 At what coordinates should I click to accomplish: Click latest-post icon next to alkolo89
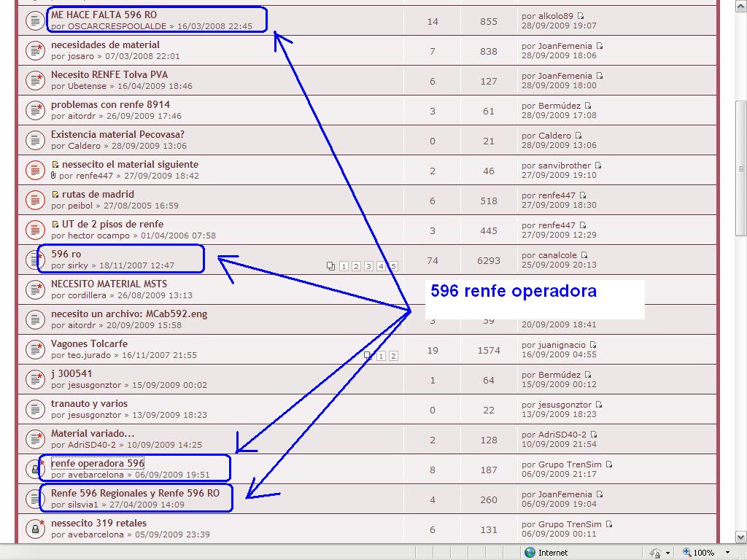tap(581, 16)
